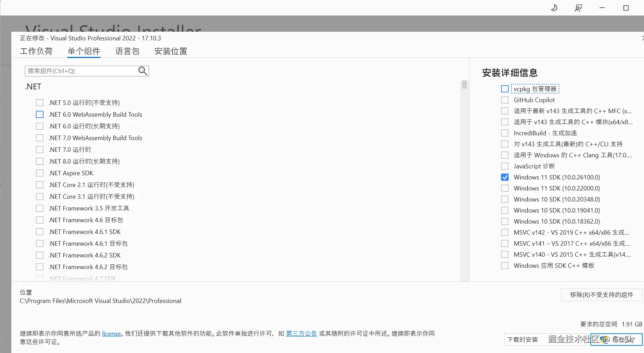This screenshot has height=353, width=644.
Task: Enable MSVC v140 - VS 2015 C++ 生成工具
Action: coord(505,255)
